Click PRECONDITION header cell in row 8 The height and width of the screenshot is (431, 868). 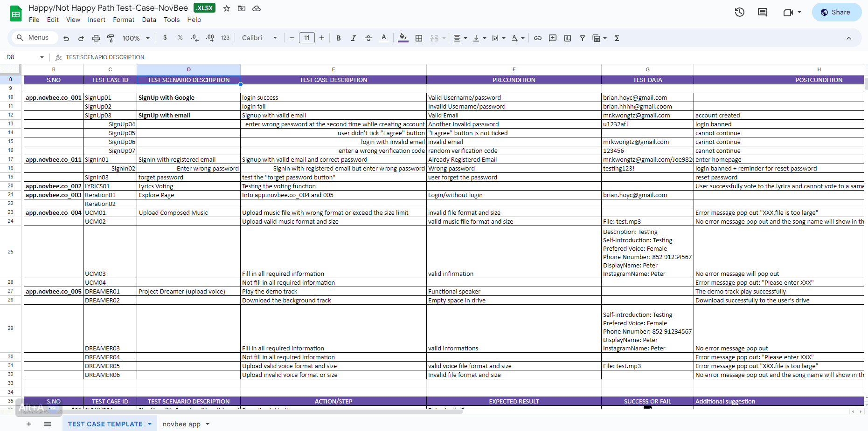pyautogui.click(x=514, y=80)
